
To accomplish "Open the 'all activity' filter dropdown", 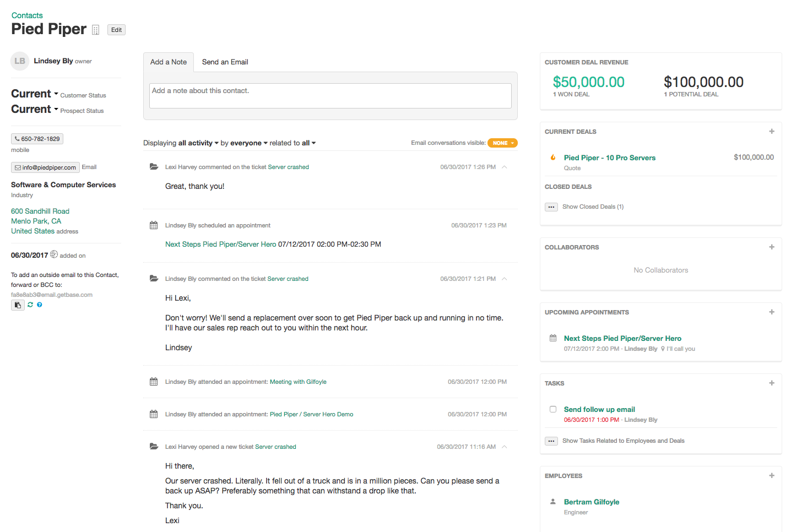I will point(198,143).
